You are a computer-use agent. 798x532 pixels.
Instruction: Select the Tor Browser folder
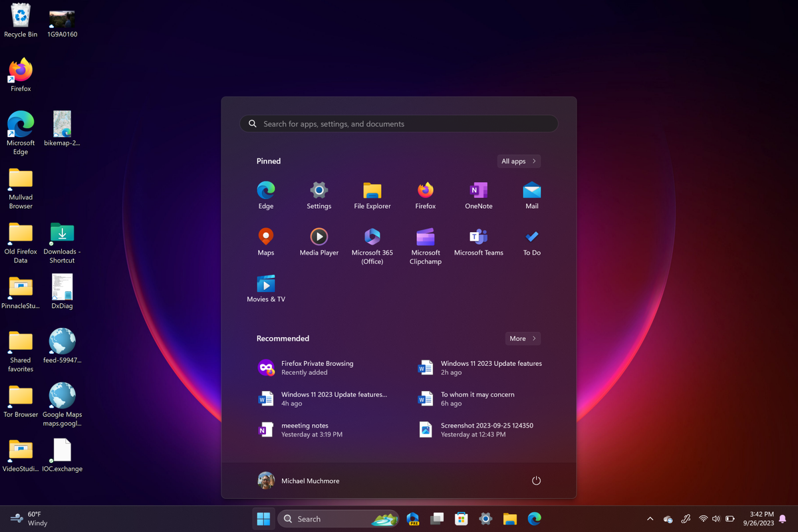tap(21, 402)
